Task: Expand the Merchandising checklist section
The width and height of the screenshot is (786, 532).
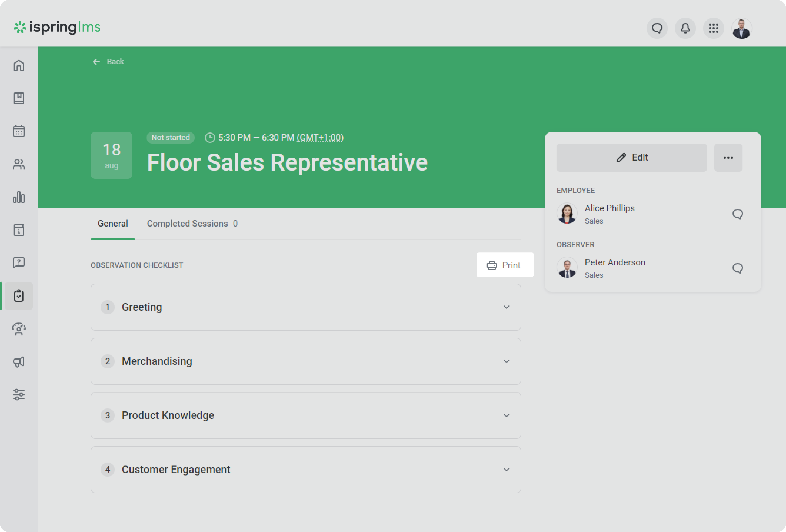Action: [x=506, y=361]
